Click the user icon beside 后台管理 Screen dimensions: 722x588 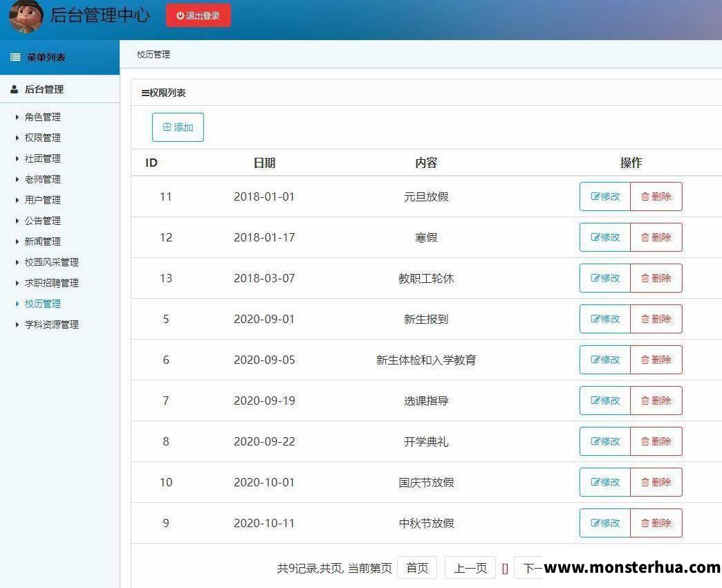tap(15, 89)
